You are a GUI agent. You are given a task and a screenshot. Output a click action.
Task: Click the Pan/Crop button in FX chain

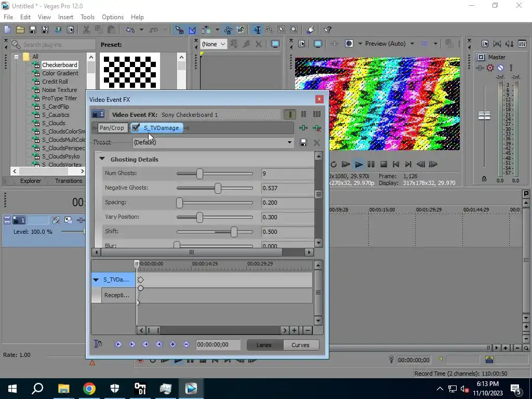[x=112, y=128]
